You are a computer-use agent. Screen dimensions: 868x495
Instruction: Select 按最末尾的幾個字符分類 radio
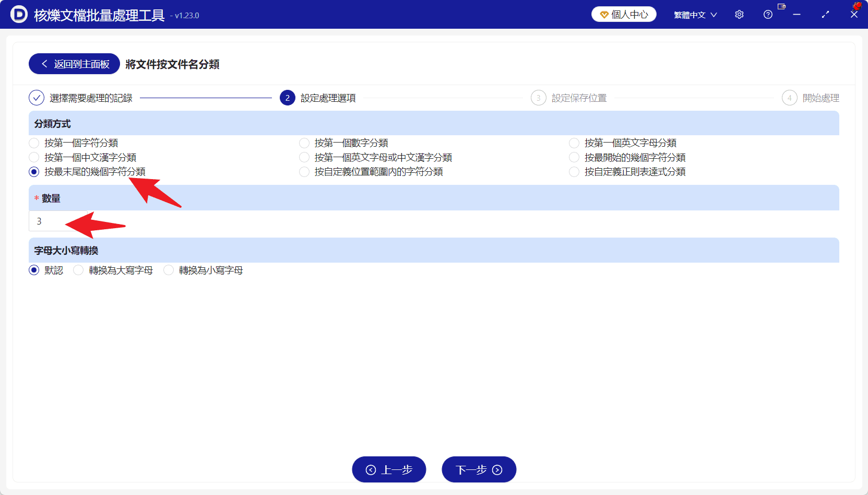(x=34, y=172)
